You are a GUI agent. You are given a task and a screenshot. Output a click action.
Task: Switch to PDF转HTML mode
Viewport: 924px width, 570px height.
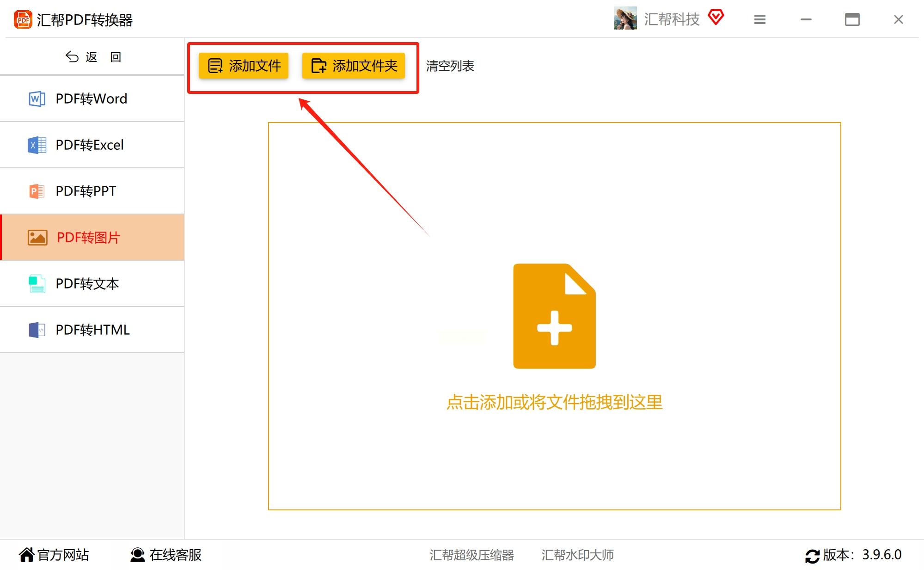click(92, 330)
